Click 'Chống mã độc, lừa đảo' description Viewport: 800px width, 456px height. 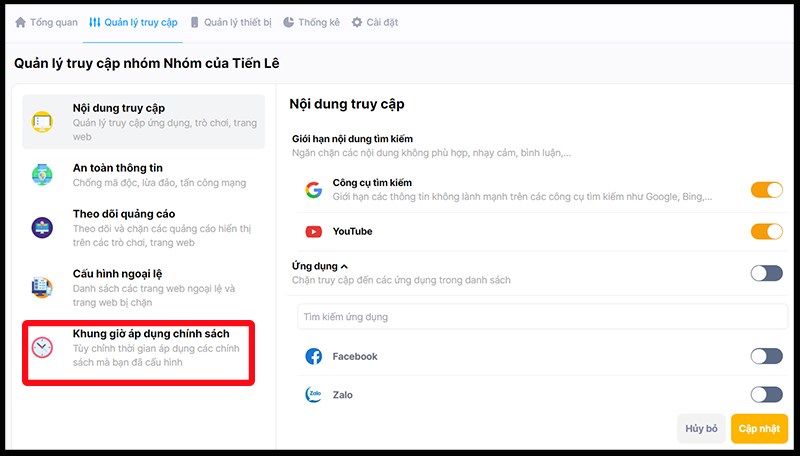[x=159, y=183]
